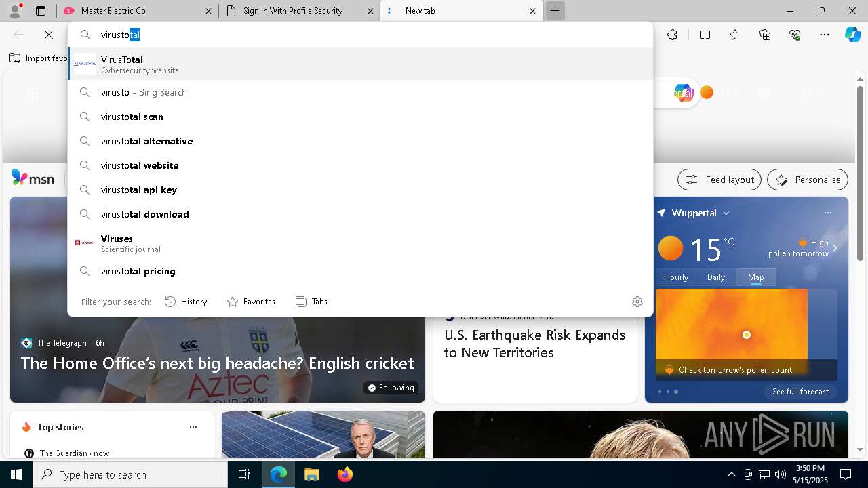Click the Extensions puzzle icon
The image size is (868, 488).
coord(672,35)
